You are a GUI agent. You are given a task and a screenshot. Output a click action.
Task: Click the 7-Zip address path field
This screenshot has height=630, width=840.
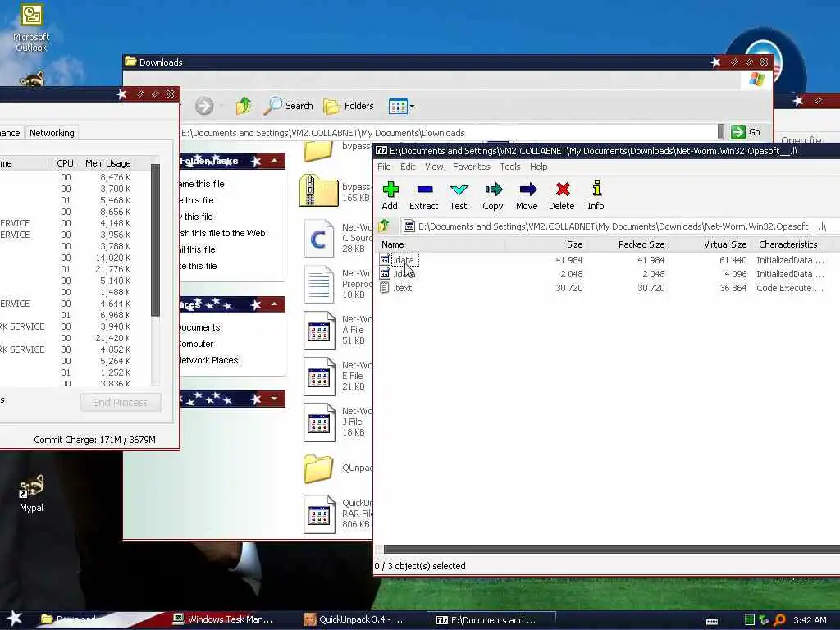622,226
